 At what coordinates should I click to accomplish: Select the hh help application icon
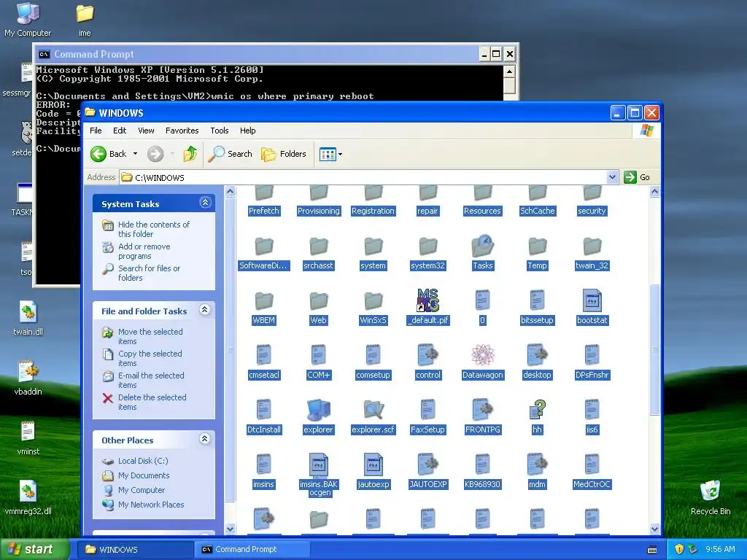[538, 410]
